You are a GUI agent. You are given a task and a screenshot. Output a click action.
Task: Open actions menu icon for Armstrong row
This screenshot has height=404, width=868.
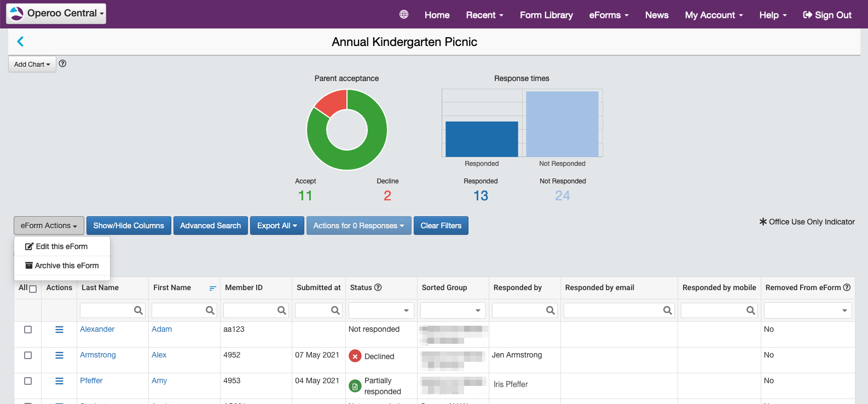tap(59, 355)
